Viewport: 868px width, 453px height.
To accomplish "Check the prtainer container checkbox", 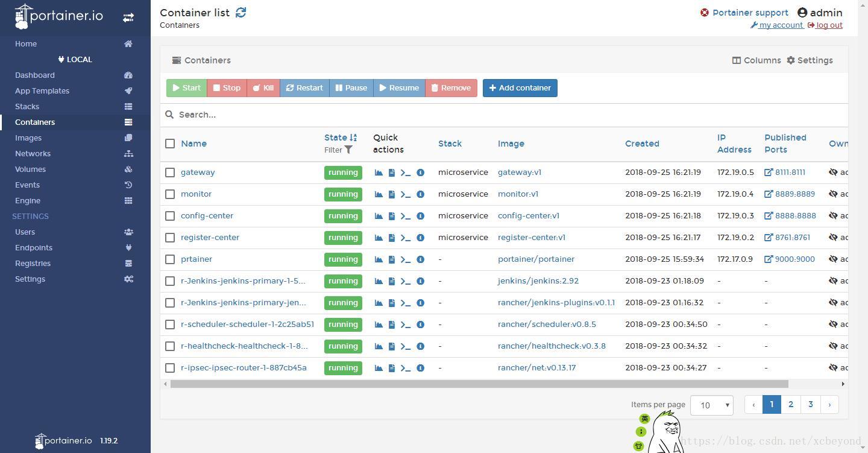I will (170, 259).
